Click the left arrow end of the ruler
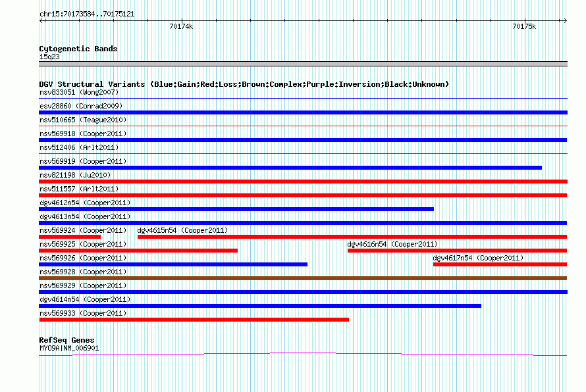Screen dimensions: 586x392 42,20
